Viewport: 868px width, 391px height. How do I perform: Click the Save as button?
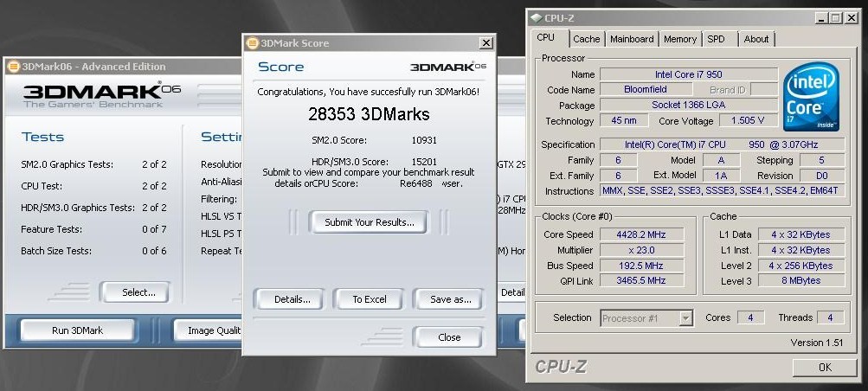[451, 299]
